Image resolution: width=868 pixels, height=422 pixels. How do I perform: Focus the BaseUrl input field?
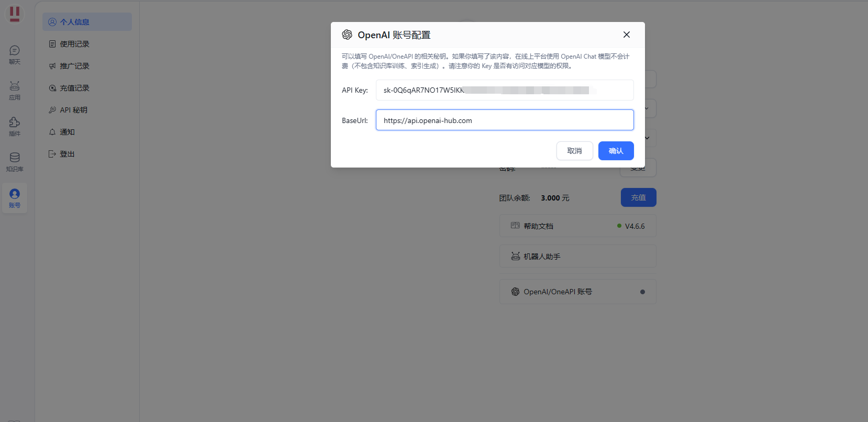pos(505,120)
